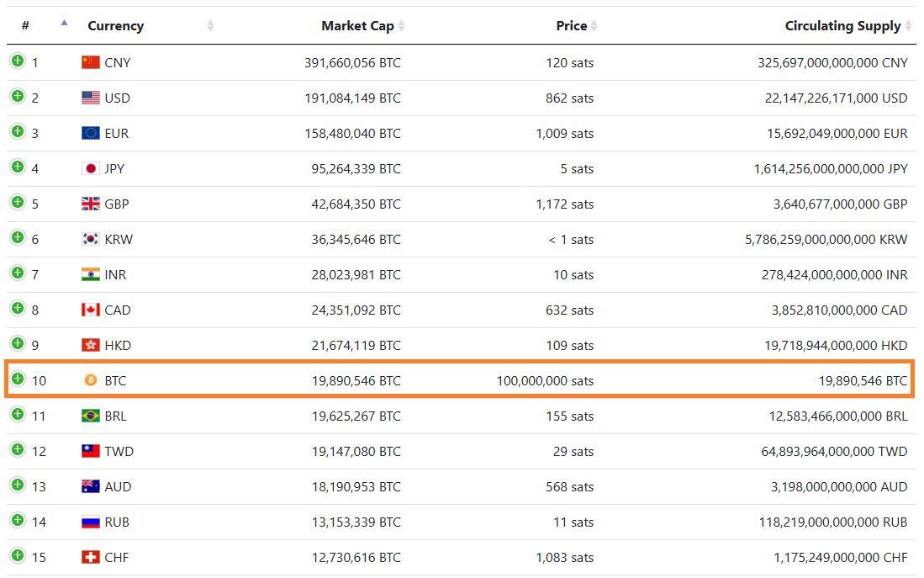
Task: Click the Hong Kong flag icon
Action: (90, 345)
